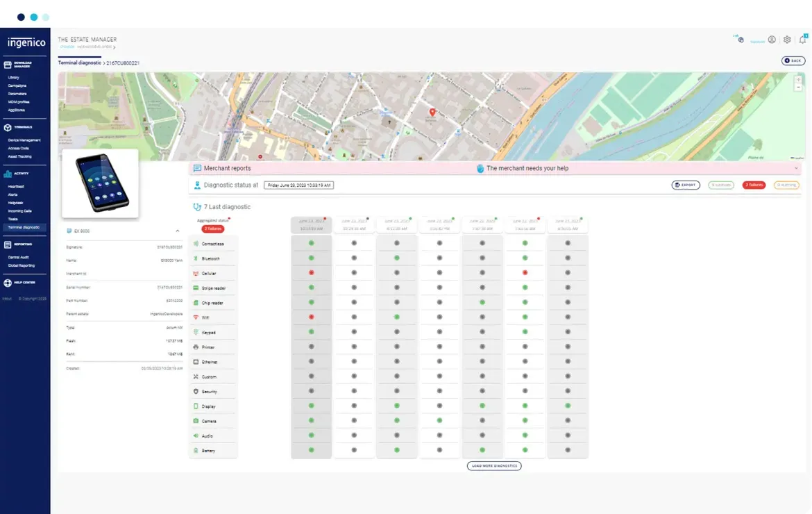Click the Bluetooth diagnostic row icon
812x514 pixels.
196,258
